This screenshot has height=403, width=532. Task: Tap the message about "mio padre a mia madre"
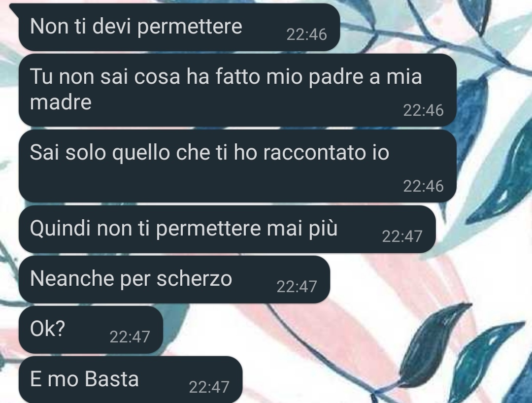coord(237,90)
